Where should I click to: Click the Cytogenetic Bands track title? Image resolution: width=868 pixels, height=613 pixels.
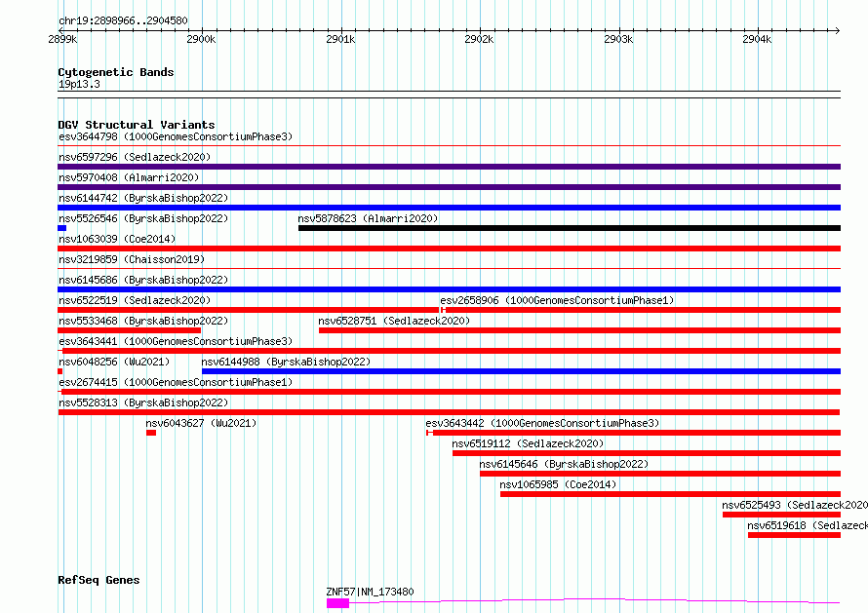pyautogui.click(x=116, y=72)
